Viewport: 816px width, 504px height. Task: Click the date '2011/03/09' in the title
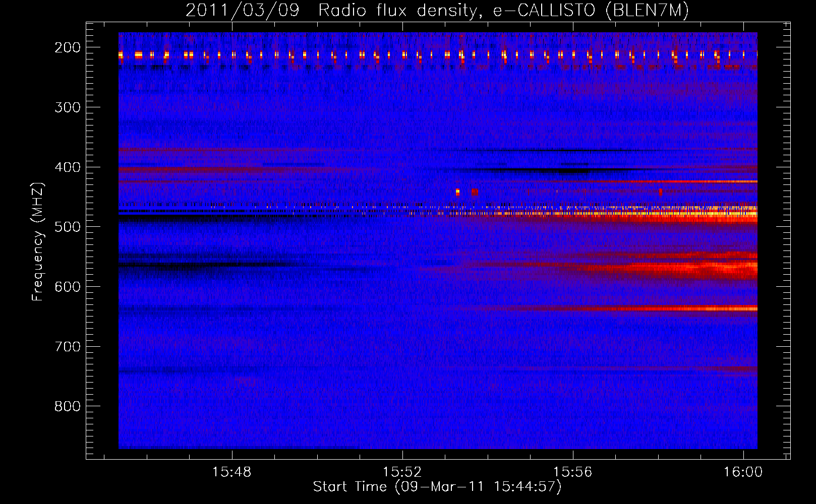[243, 11]
